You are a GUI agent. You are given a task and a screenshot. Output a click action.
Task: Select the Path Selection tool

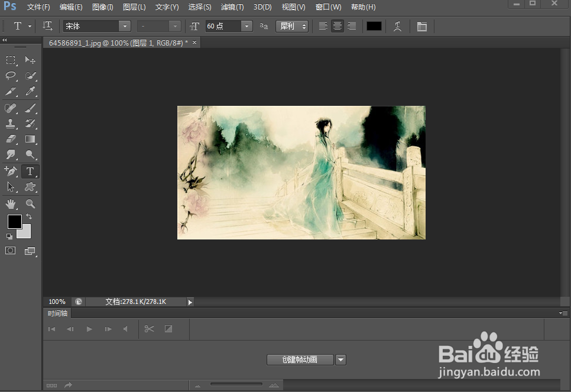(11, 187)
